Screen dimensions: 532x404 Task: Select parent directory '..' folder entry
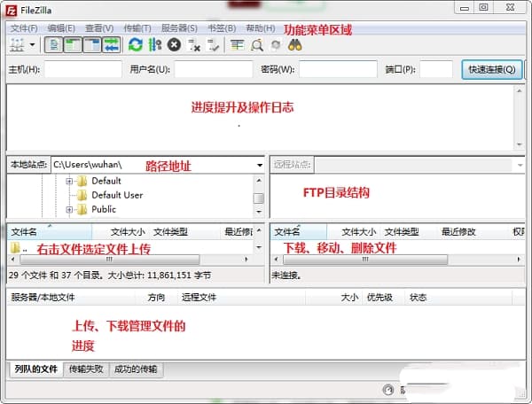click(19, 249)
